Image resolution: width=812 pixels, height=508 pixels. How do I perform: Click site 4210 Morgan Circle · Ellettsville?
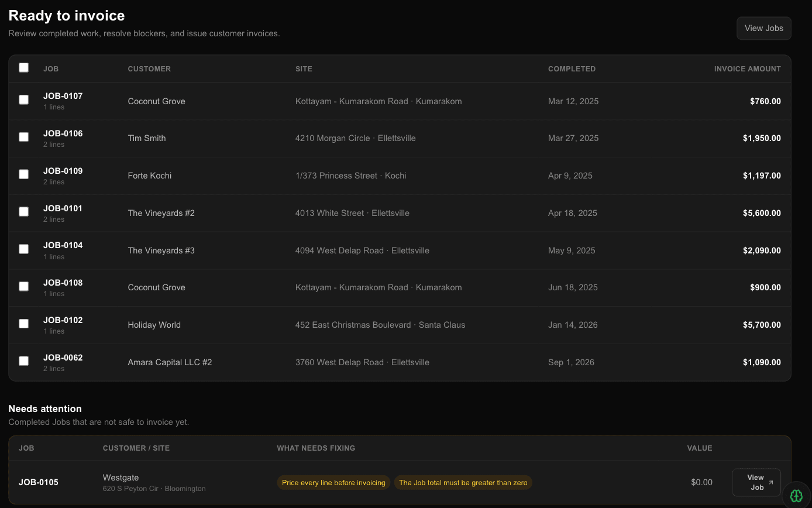point(356,138)
